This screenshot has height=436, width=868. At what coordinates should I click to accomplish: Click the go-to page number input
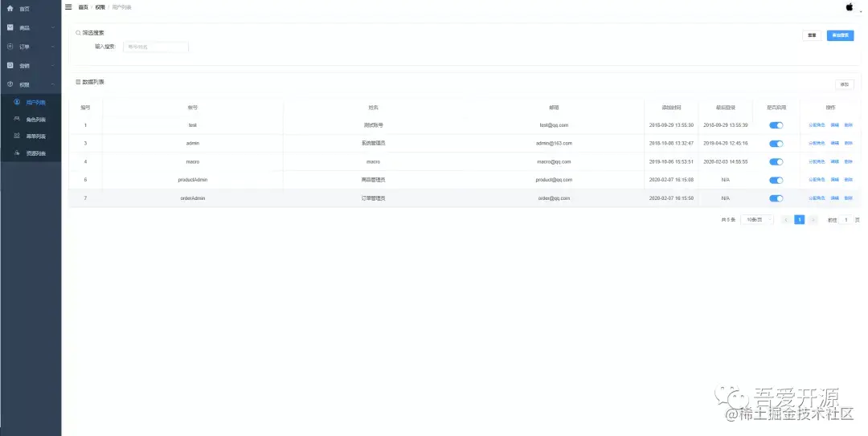(x=845, y=220)
